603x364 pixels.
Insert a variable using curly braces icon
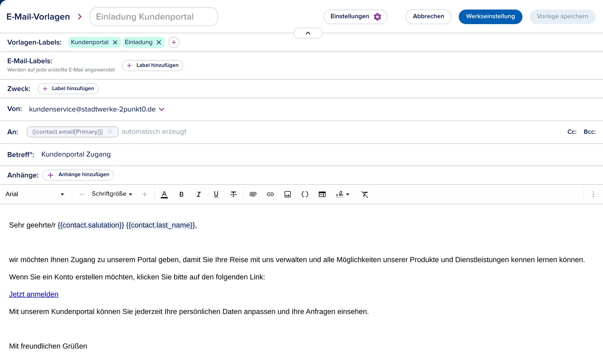tap(305, 194)
